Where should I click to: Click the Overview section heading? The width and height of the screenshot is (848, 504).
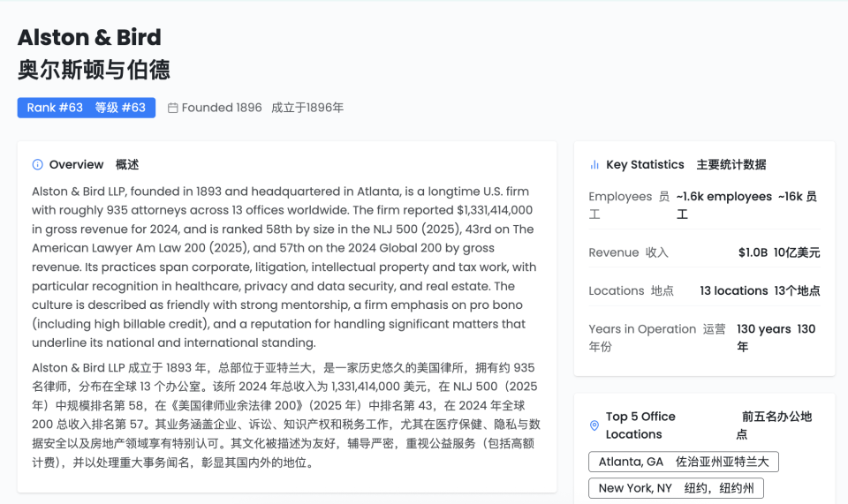[x=76, y=165]
